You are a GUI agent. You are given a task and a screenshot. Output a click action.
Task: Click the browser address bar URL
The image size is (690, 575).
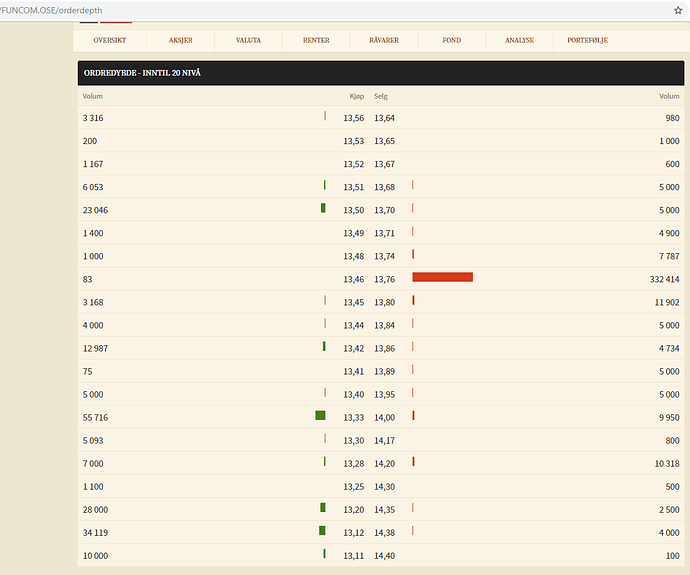52,10
